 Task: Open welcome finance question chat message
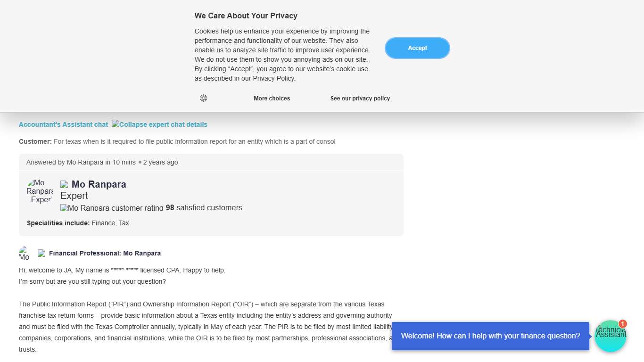[x=490, y=336]
